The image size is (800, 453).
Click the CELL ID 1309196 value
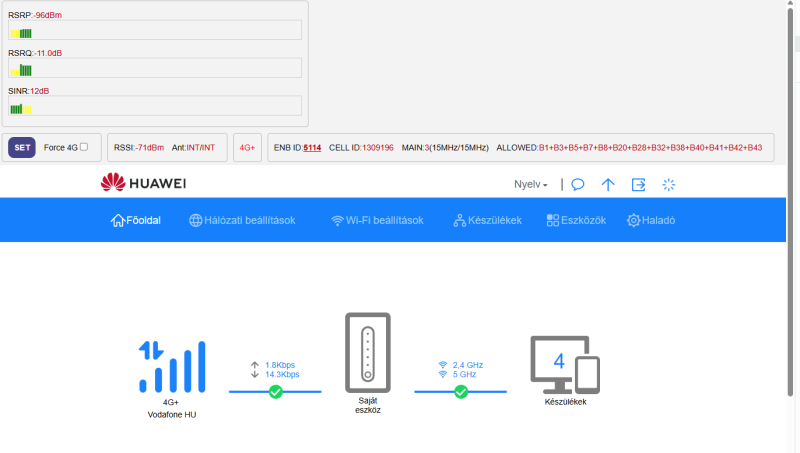[x=378, y=147]
